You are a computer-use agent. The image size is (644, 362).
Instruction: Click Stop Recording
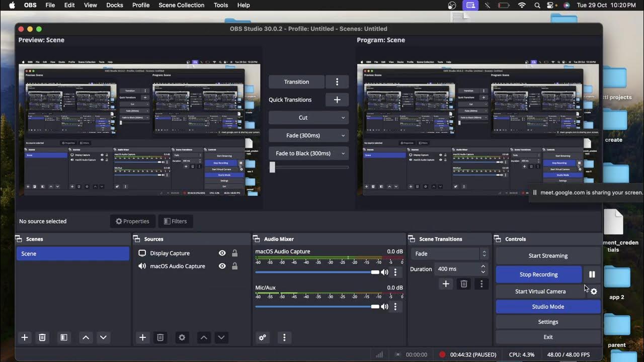pos(538,275)
